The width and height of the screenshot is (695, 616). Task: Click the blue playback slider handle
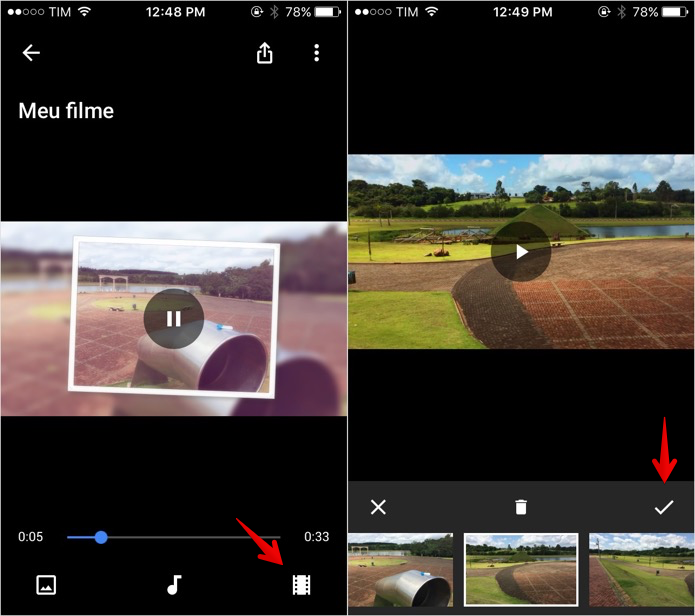click(x=101, y=537)
